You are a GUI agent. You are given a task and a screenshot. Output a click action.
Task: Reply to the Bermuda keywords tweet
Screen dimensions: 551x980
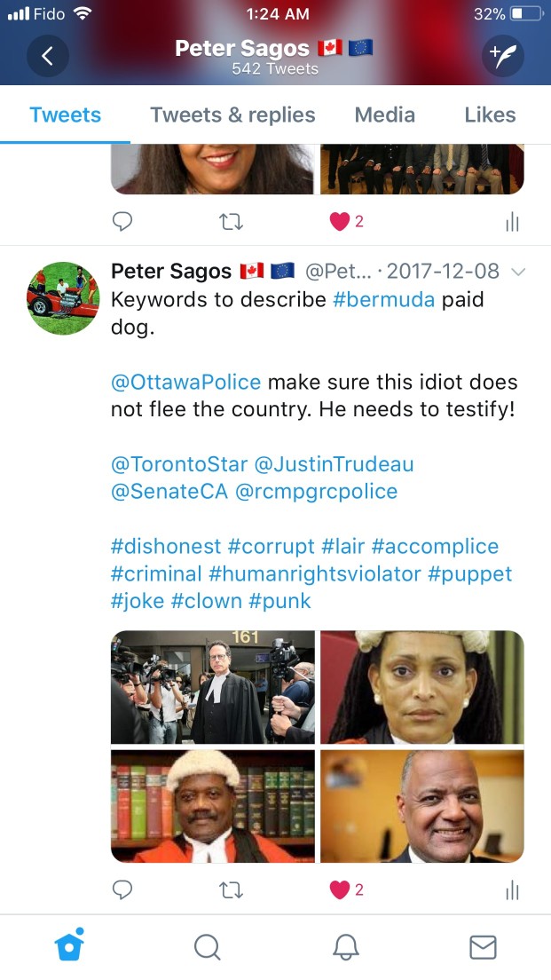[122, 889]
